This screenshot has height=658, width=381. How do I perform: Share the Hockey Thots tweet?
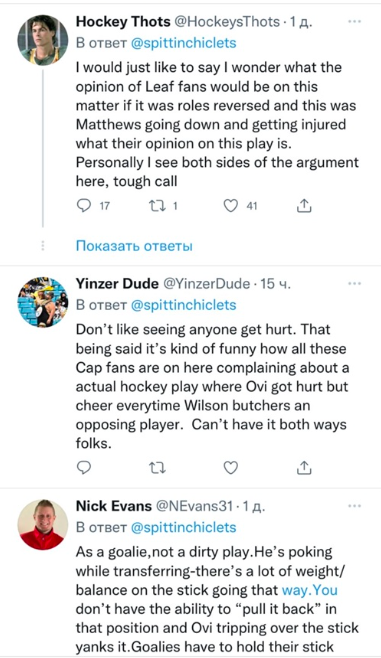(304, 205)
